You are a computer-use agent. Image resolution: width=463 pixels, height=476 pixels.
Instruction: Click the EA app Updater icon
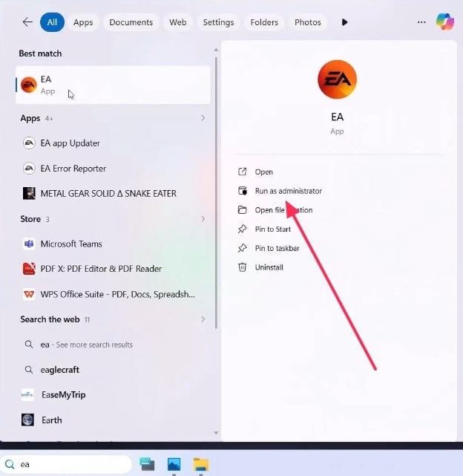coord(29,143)
